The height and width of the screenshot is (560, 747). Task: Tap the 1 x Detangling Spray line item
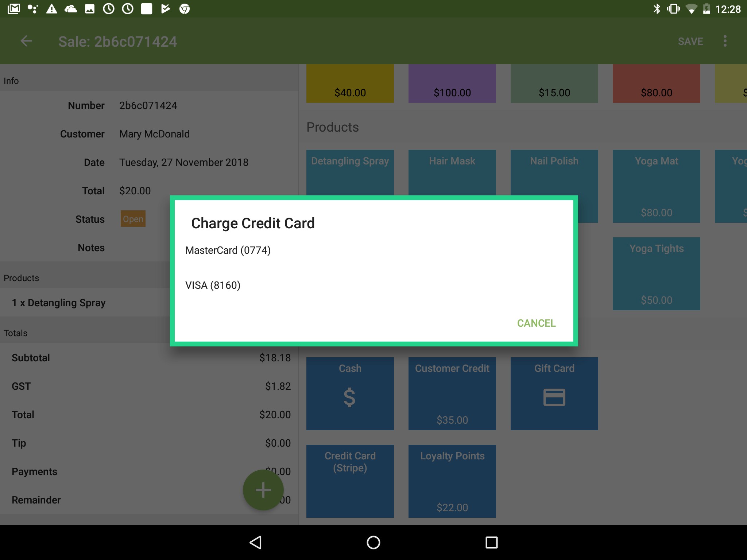(x=85, y=303)
